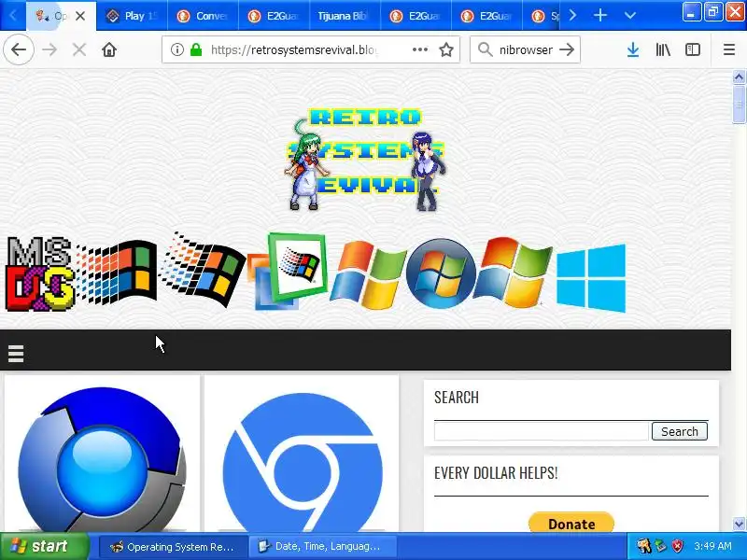Click the nibrowser search field
The width and height of the screenshot is (747, 560).
point(526,49)
